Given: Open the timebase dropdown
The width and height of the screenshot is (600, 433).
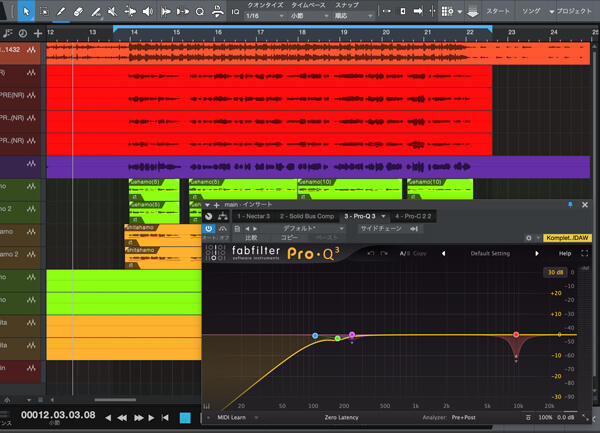Looking at the screenshot, I should pyautogui.click(x=309, y=16).
